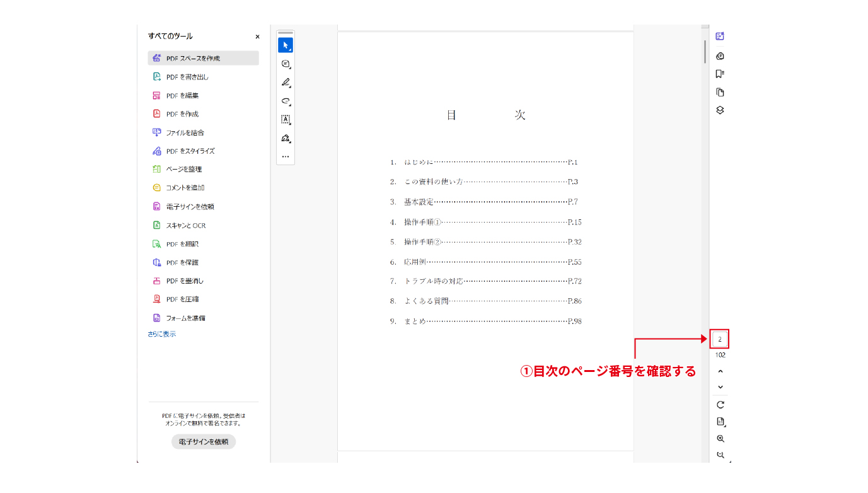Open the page display options dropdown
Viewport: 868px width, 493px height.
pyautogui.click(x=719, y=422)
